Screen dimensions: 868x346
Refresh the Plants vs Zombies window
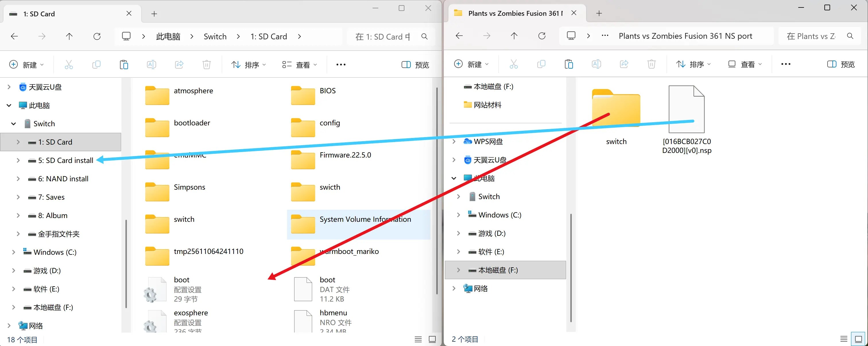[x=542, y=36]
